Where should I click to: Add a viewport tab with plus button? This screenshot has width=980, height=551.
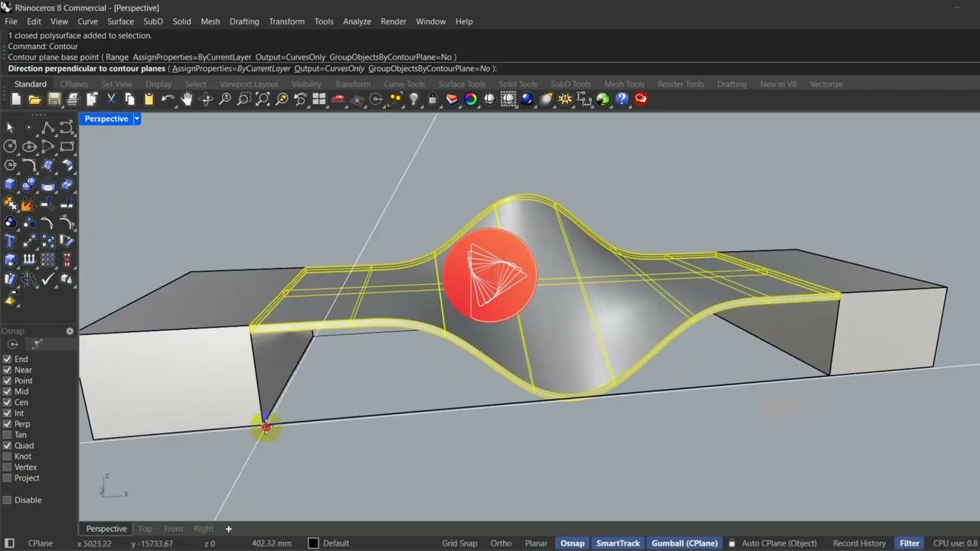(228, 529)
